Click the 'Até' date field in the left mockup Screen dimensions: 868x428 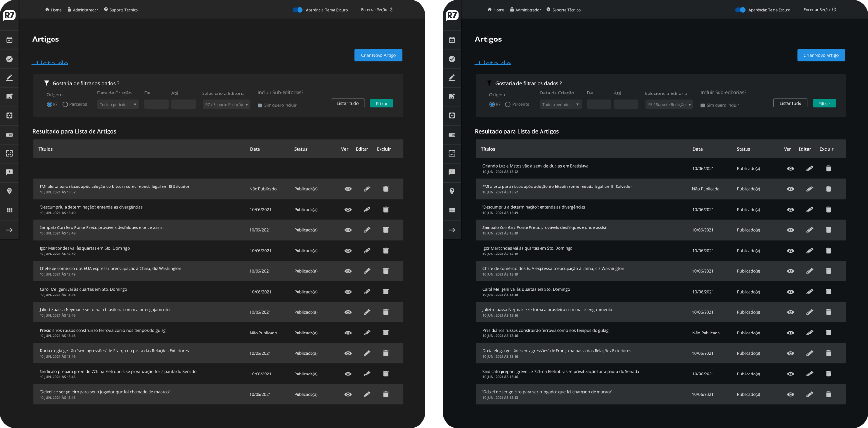coord(183,104)
